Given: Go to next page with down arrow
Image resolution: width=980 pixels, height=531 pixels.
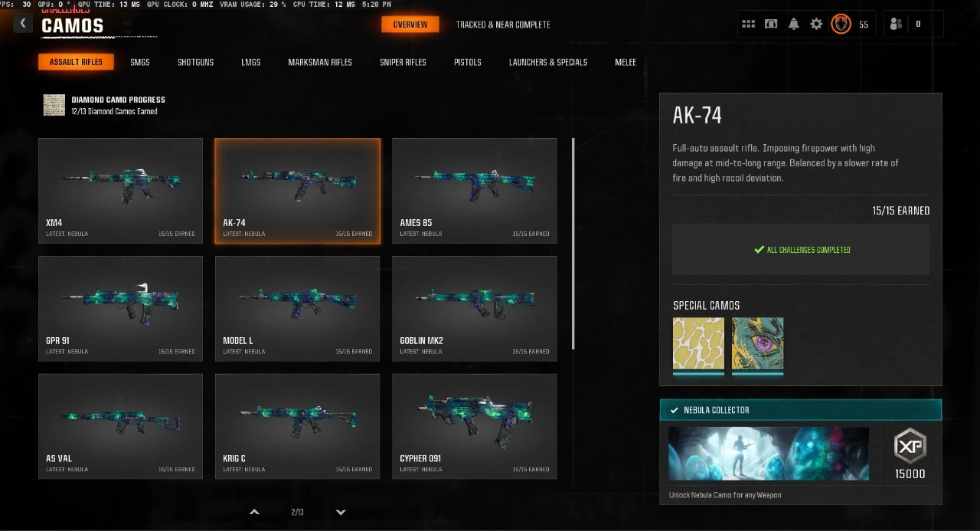Looking at the screenshot, I should pos(341,512).
